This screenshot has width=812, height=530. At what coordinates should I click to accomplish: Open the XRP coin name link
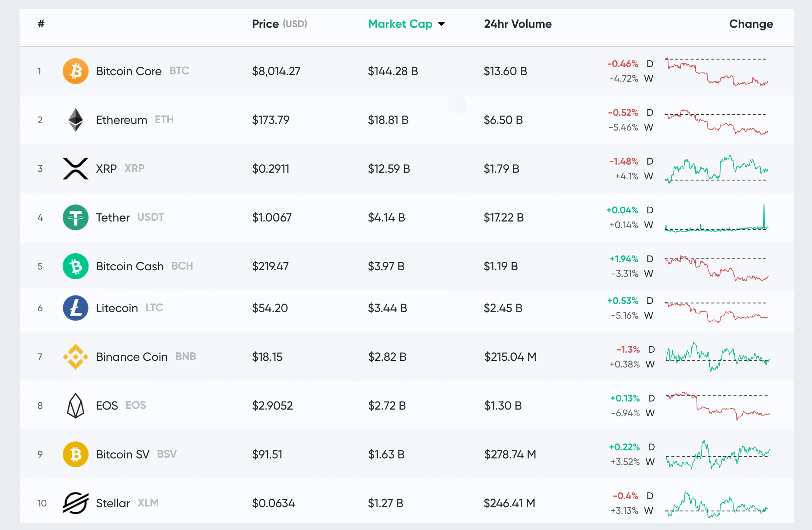pos(106,169)
